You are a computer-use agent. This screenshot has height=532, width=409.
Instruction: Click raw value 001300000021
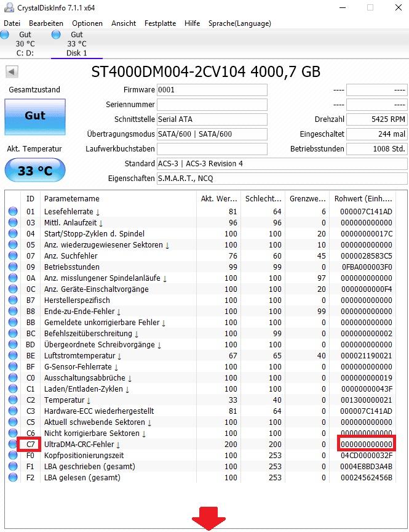coord(367,400)
